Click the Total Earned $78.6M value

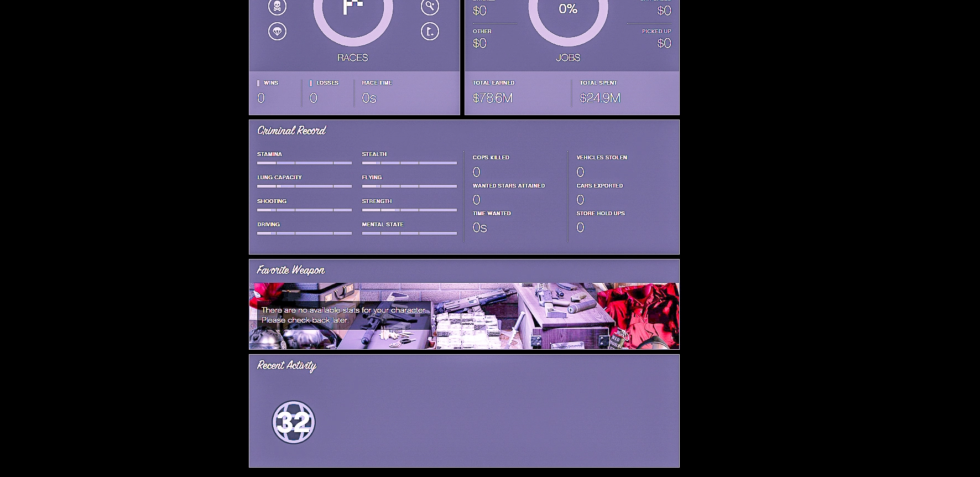493,98
